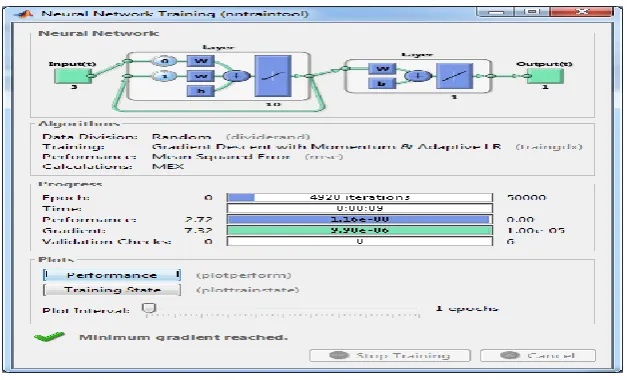Click the hidden layer bias b block

[200, 91]
